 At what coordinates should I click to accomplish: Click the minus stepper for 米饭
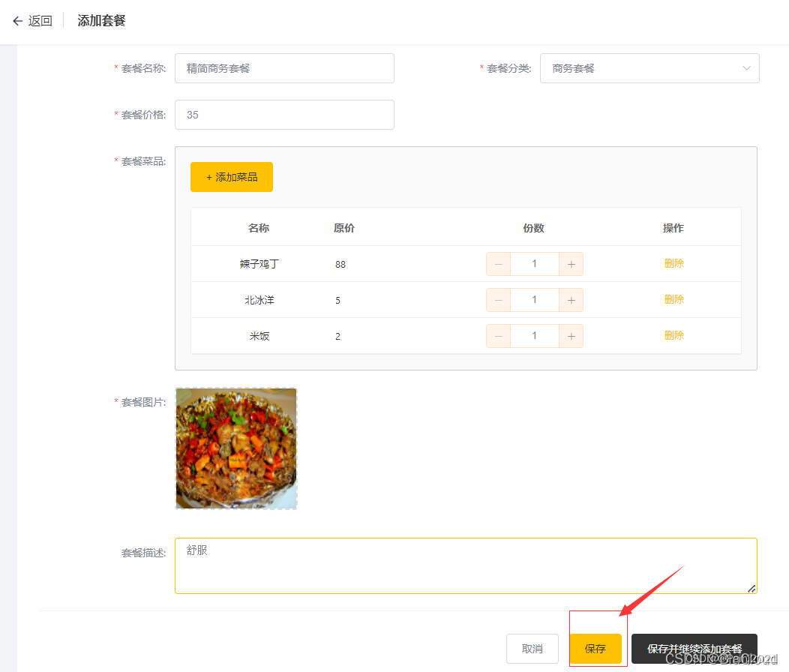[x=498, y=335]
